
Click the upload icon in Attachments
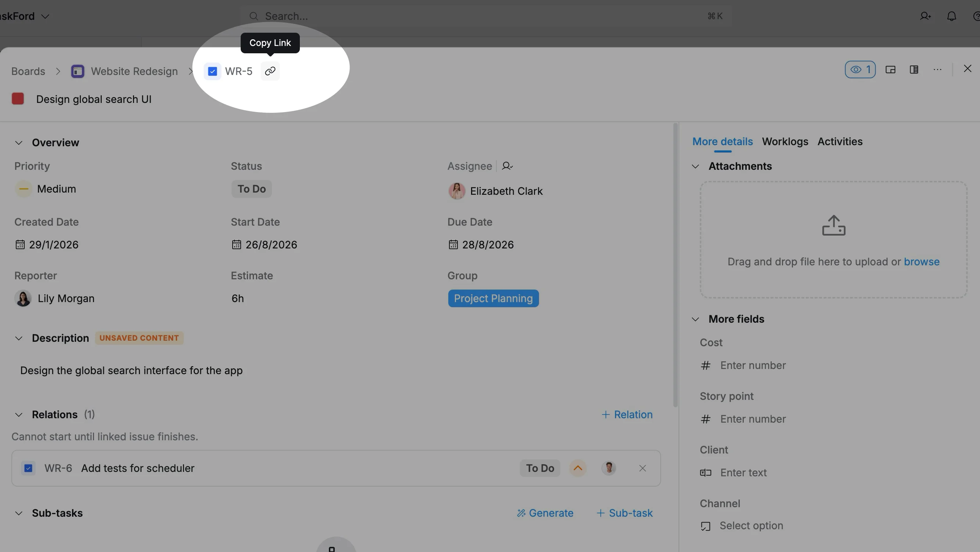pyautogui.click(x=833, y=225)
